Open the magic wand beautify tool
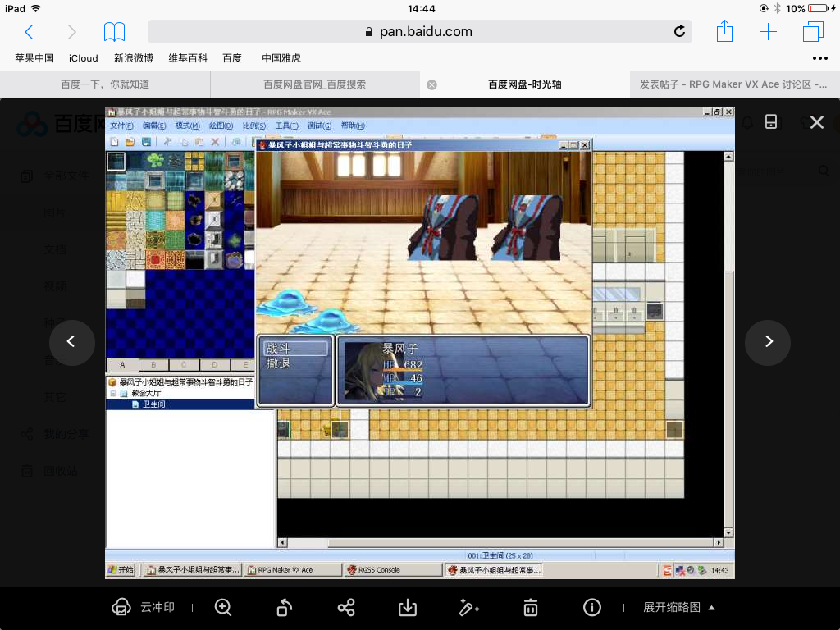Screen dimensions: 840x630 pos(468,607)
